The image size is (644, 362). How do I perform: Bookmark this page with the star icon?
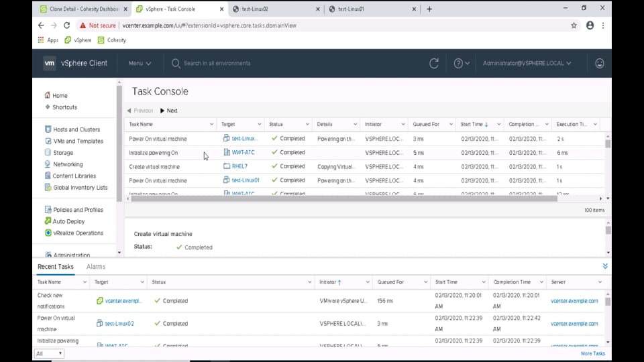coord(574,25)
